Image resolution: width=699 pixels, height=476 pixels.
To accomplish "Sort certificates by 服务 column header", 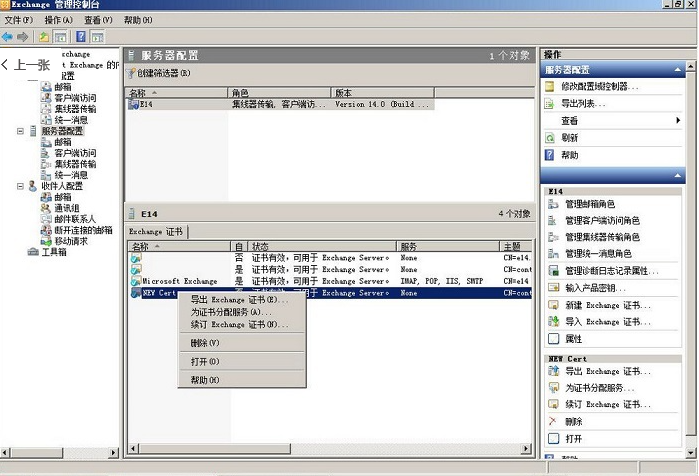I will [448, 246].
